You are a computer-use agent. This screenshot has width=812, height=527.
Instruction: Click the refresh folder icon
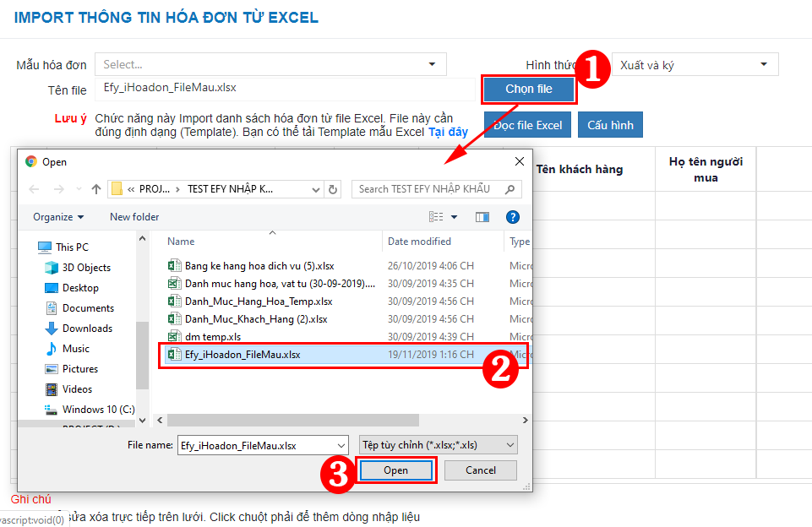point(333,189)
